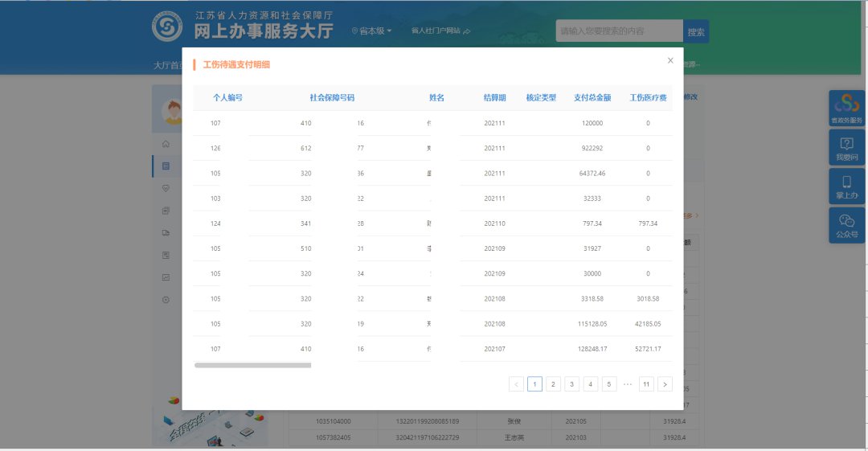Go to next page with right arrow
Screen dimensions: 868x451
pyautogui.click(x=665, y=384)
